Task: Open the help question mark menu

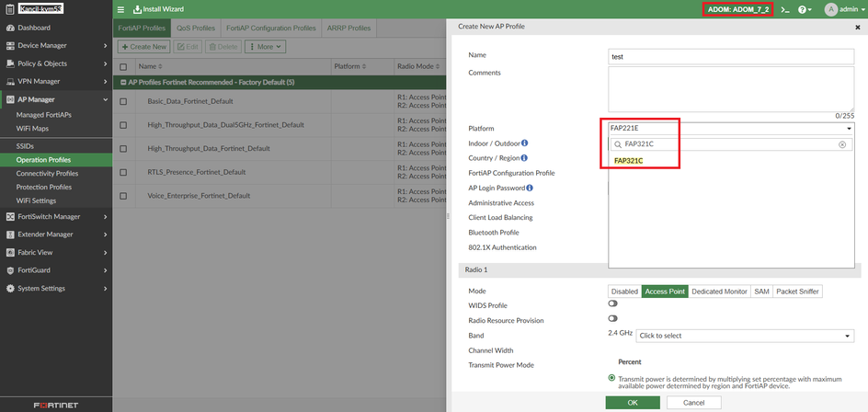Action: coord(805,9)
